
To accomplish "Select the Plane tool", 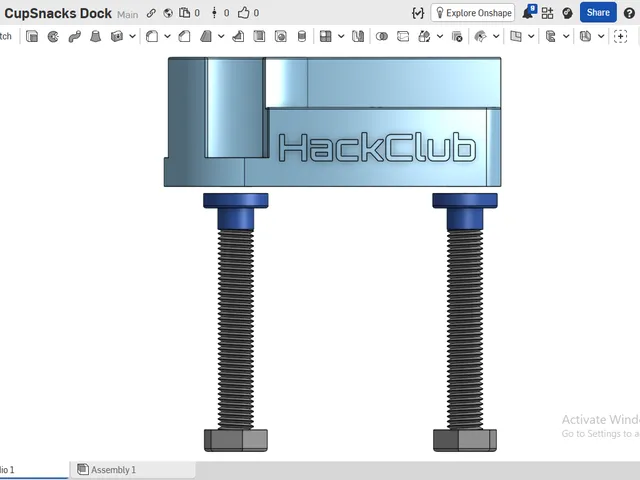I will coord(516,36).
